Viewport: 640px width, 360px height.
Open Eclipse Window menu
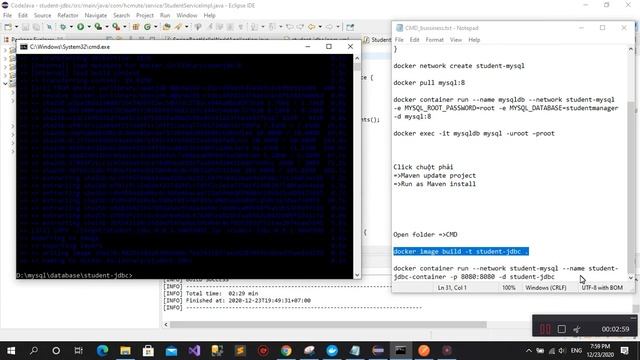pyautogui.click(x=187, y=15)
